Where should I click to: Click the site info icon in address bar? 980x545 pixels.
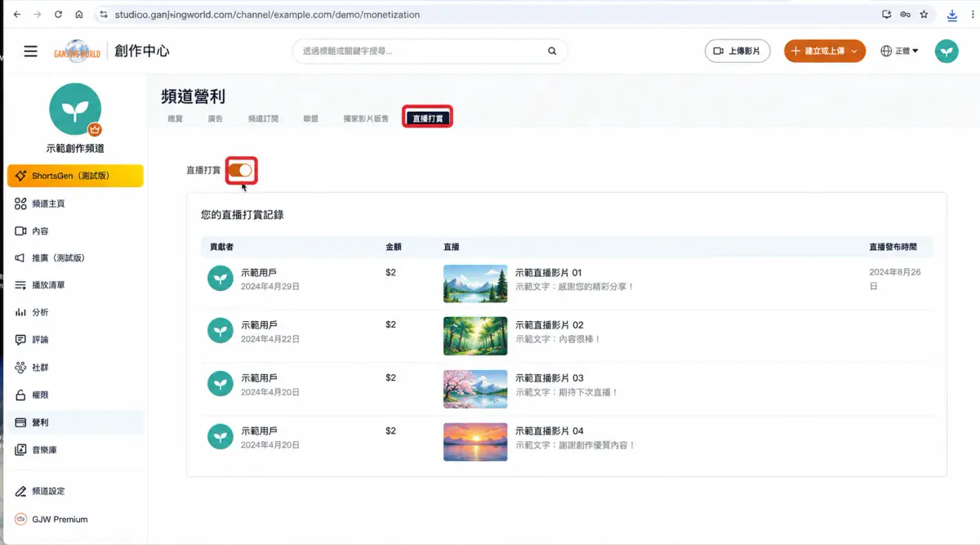pos(103,14)
